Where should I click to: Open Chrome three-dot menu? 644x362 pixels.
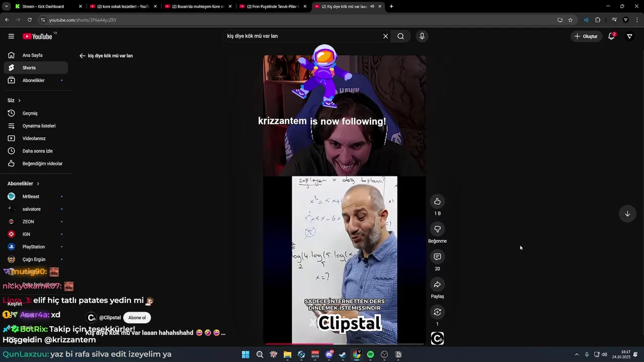[x=637, y=20]
